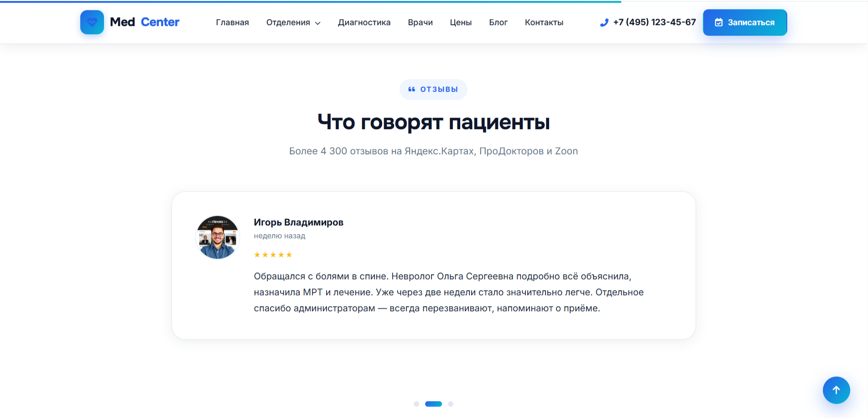Click the Med Center heart logo icon
The height and width of the screenshot is (418, 868).
point(92,22)
